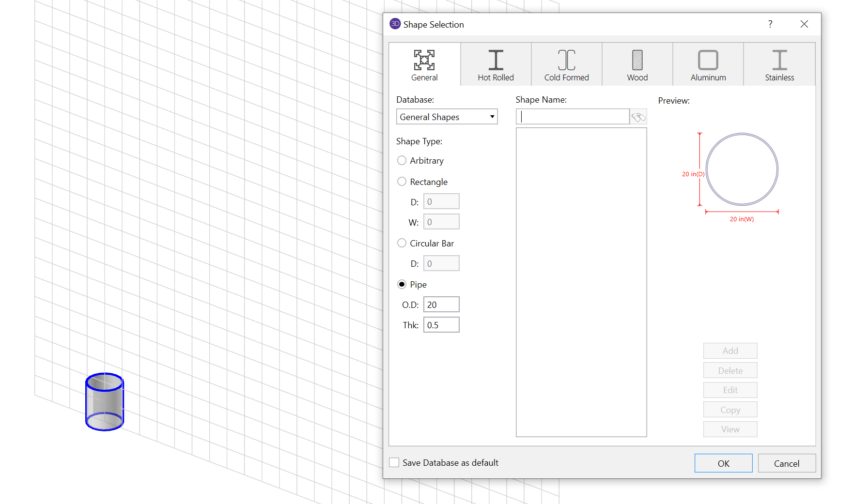Open the Hot Rolled I-beam tab
Image resolution: width=853 pixels, height=504 pixels.
(x=496, y=61)
